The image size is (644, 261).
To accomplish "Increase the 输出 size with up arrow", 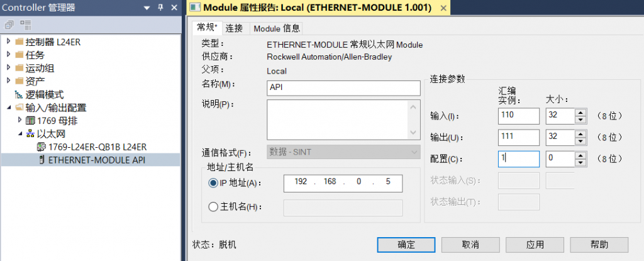I will pos(580,133).
